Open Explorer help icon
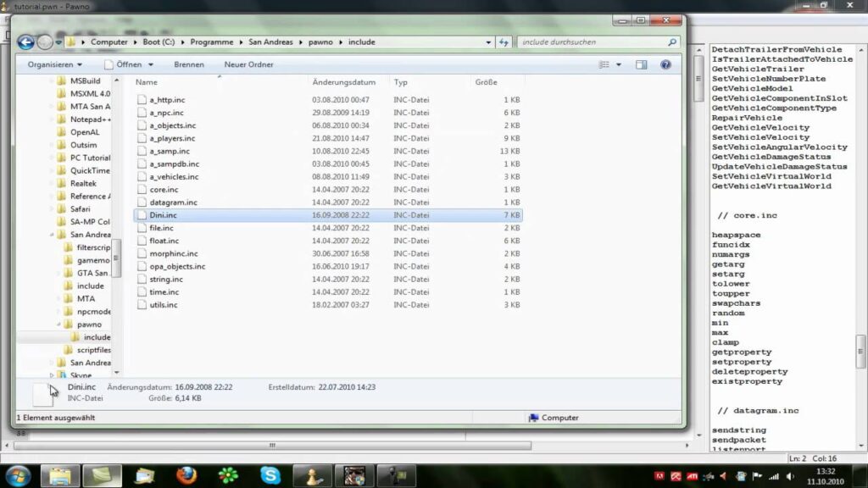 pos(665,64)
